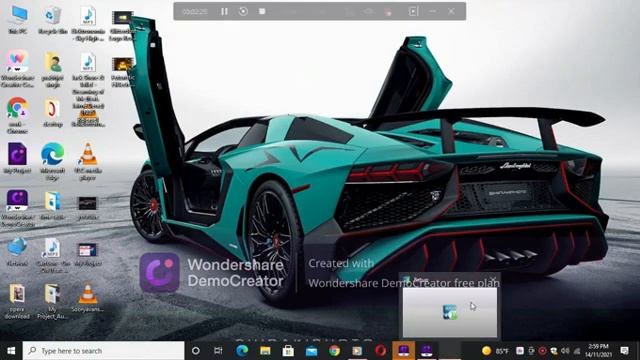Click the highlighted DemoCreator taskbar button
The image size is (640, 360).
click(x=404, y=351)
